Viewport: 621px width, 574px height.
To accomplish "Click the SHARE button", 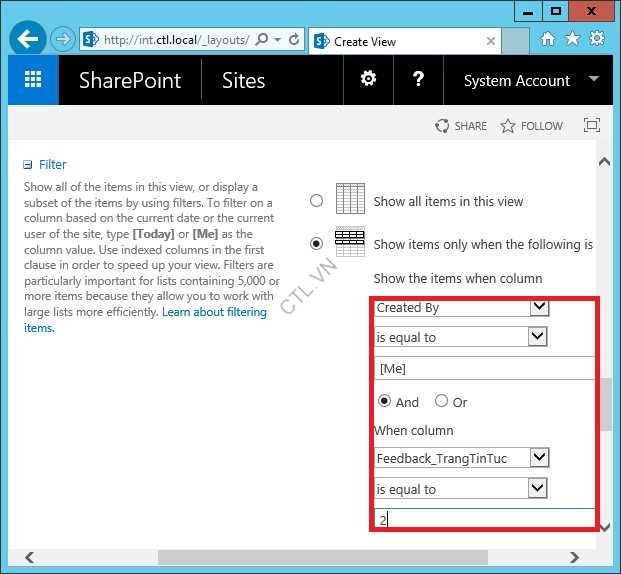I will [461, 126].
